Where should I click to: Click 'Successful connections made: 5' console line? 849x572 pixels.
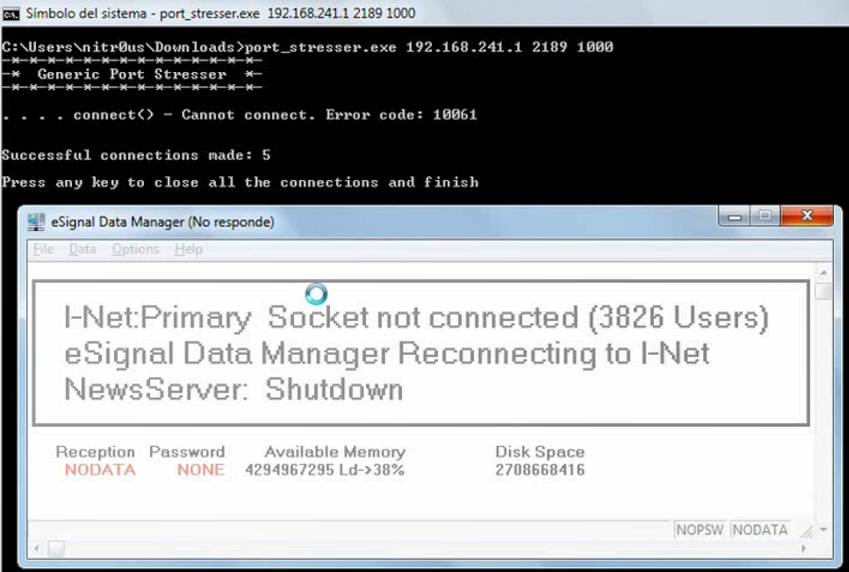pyautogui.click(x=136, y=155)
